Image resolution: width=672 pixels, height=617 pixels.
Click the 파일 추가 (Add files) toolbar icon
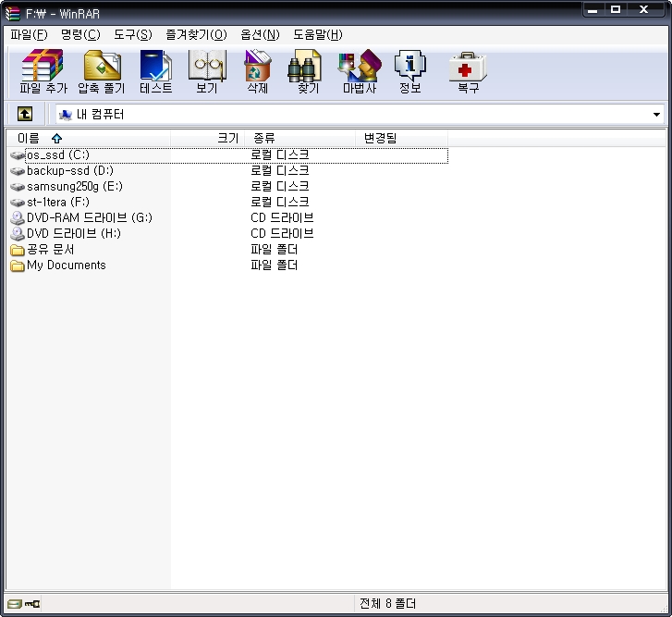click(43, 65)
